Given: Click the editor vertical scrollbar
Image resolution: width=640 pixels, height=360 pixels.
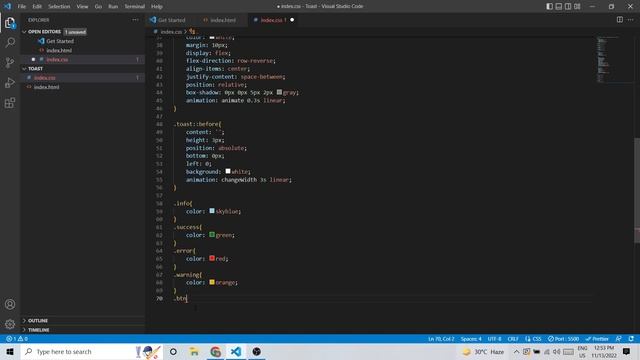Looking at the screenshot, I should (x=637, y=190).
